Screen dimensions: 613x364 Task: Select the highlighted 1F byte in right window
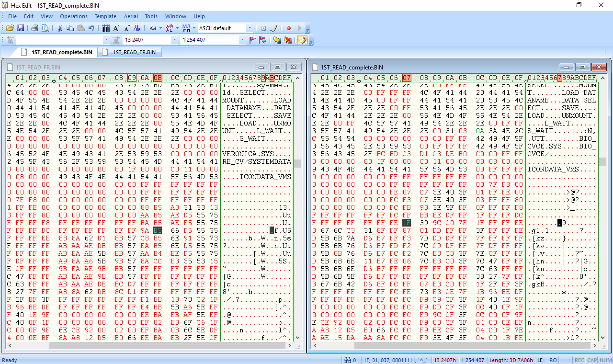point(407,222)
